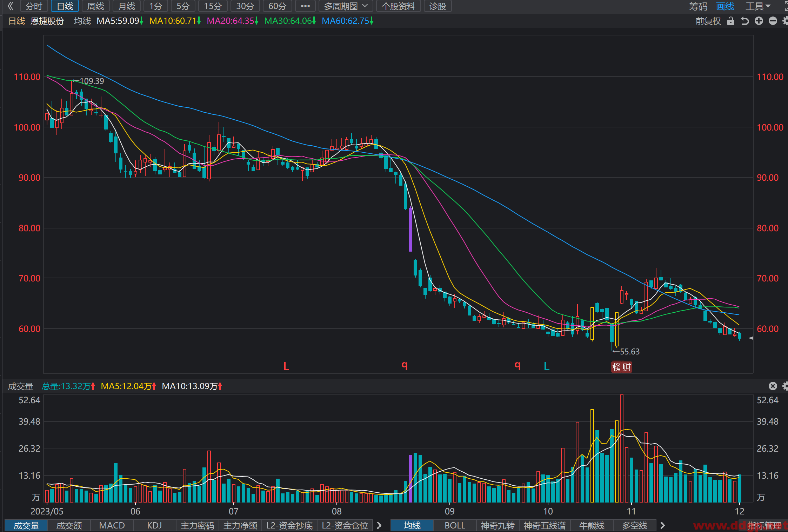
Task: Select the BOLL main-chart indicator
Action: (455, 525)
